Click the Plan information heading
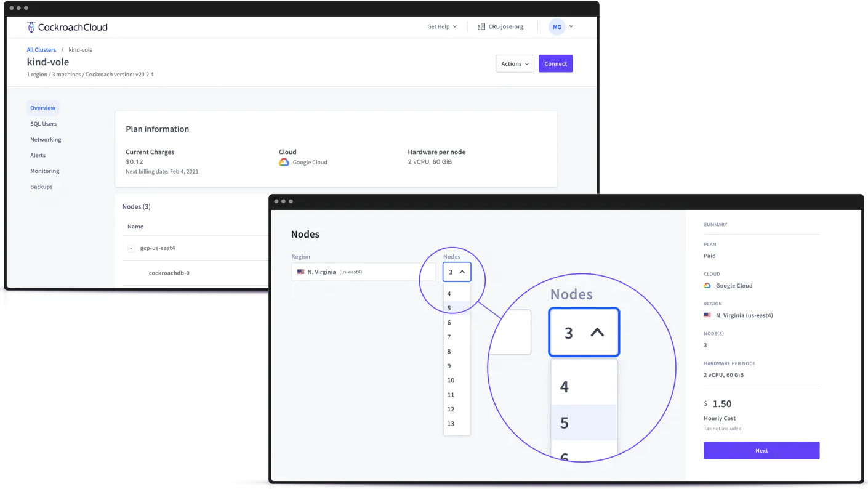Screen dimensions: 868x489 pyautogui.click(x=158, y=129)
